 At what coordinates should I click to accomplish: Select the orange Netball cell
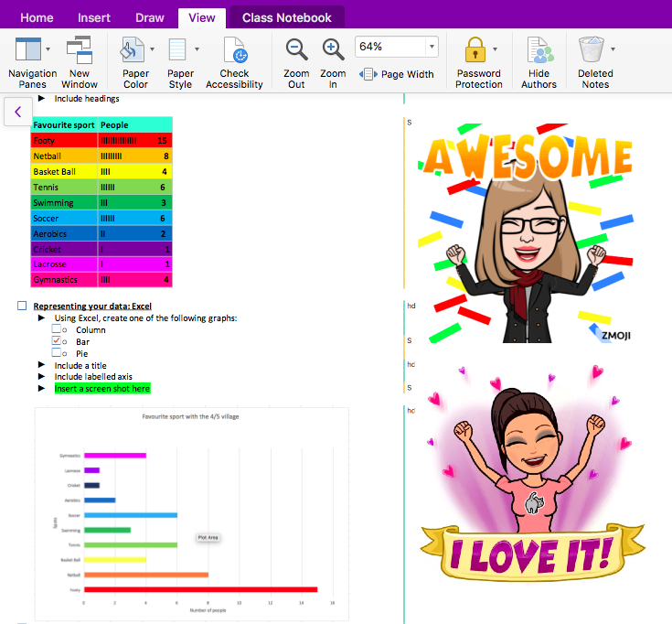[x=64, y=156]
